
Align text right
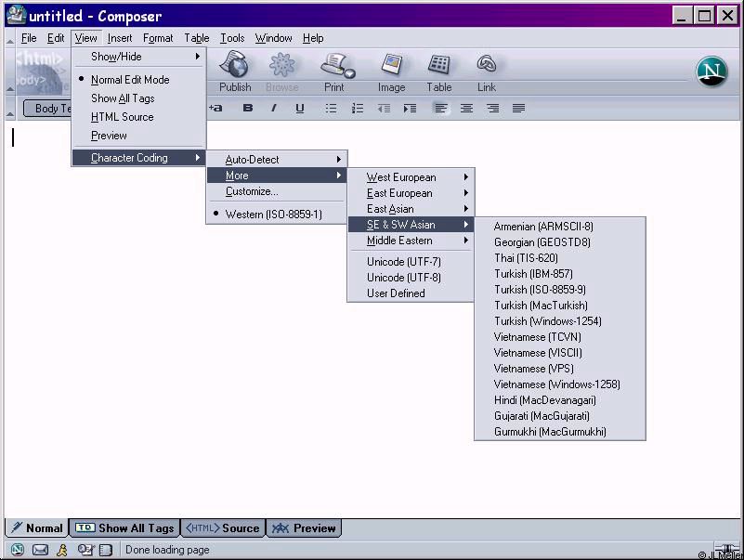tap(493, 109)
